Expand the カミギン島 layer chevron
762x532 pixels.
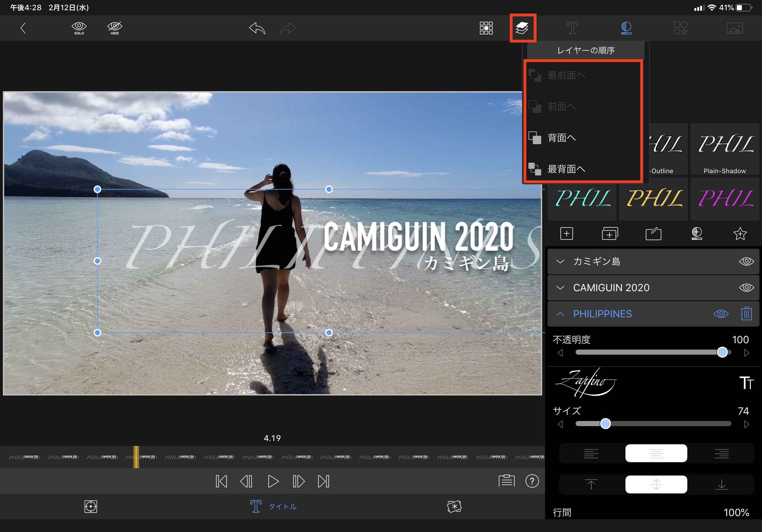[x=560, y=261]
